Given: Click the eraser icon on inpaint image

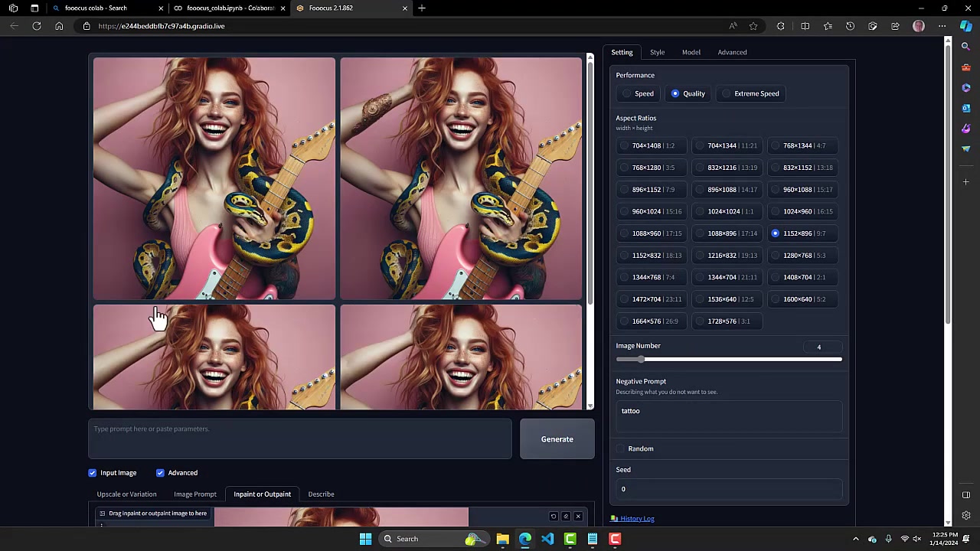Looking at the screenshot, I should 566,517.
